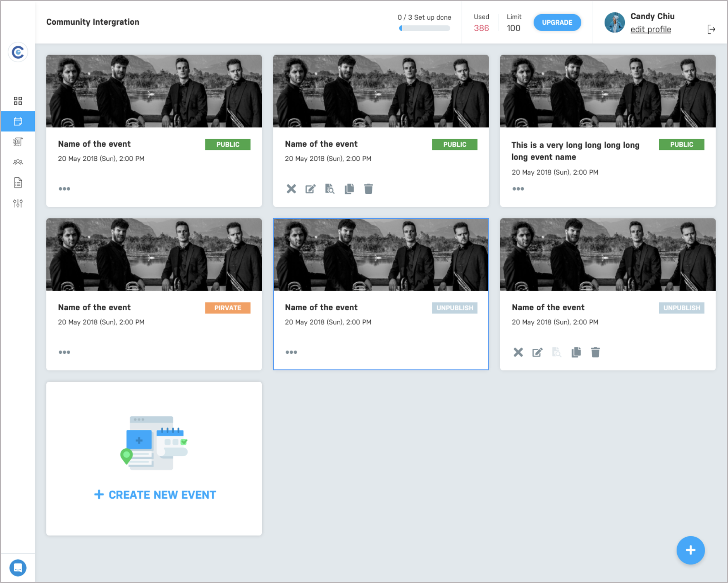Open the top-left event card photo
Viewport: 728px width, 583px height.
[x=154, y=91]
